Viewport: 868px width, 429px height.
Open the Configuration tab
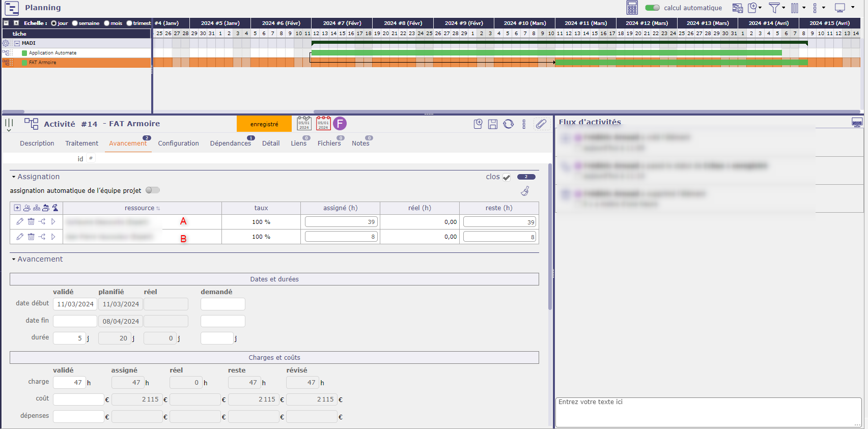click(x=178, y=144)
